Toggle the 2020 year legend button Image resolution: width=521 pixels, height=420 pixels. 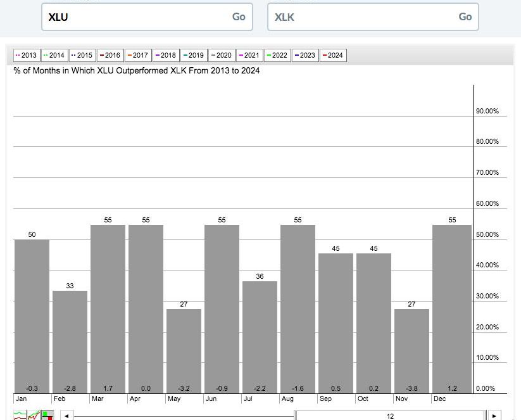[x=222, y=55]
